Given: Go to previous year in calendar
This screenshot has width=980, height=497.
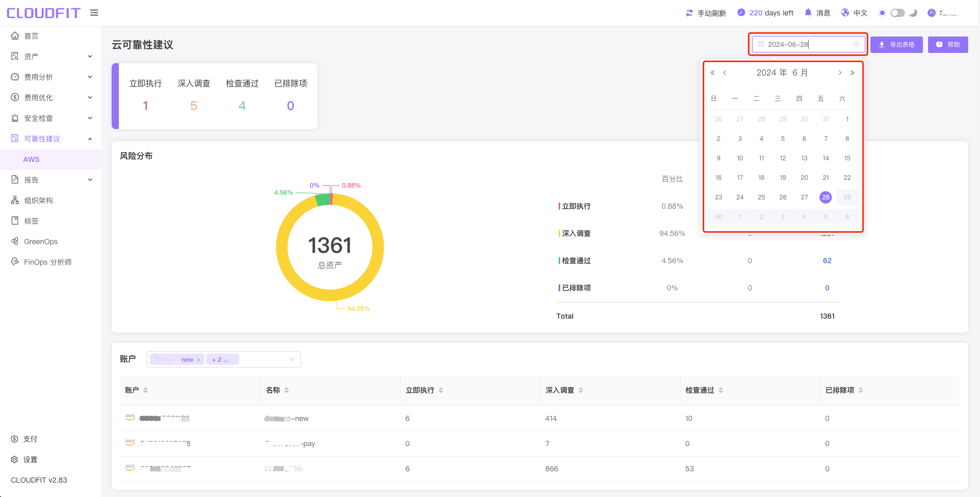Looking at the screenshot, I should pyautogui.click(x=712, y=73).
